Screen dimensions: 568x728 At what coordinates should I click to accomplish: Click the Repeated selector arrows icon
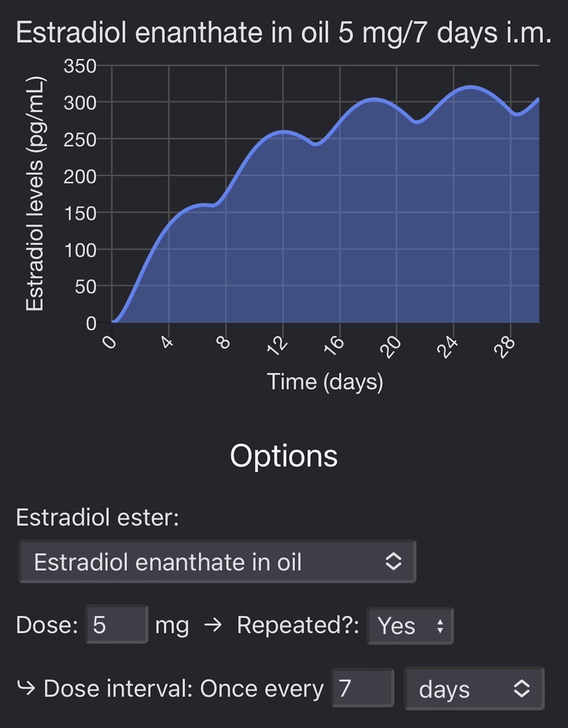pos(440,626)
